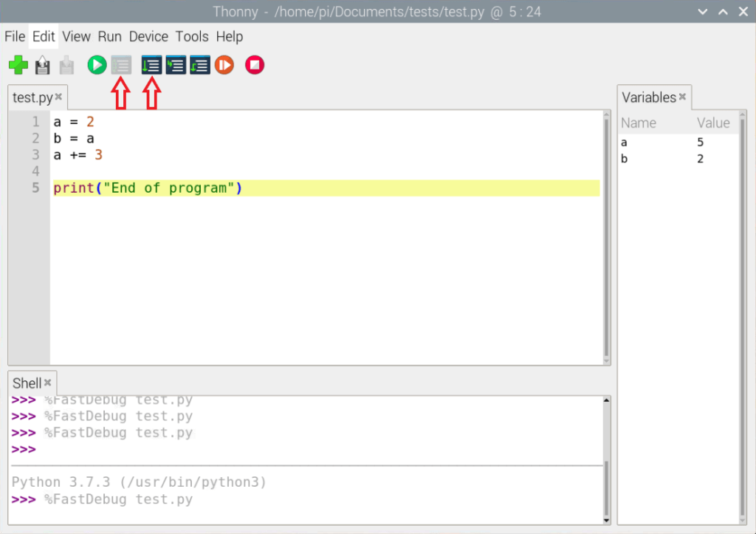Click the Step into debug icon
This screenshot has width=756, height=534.
176,65
